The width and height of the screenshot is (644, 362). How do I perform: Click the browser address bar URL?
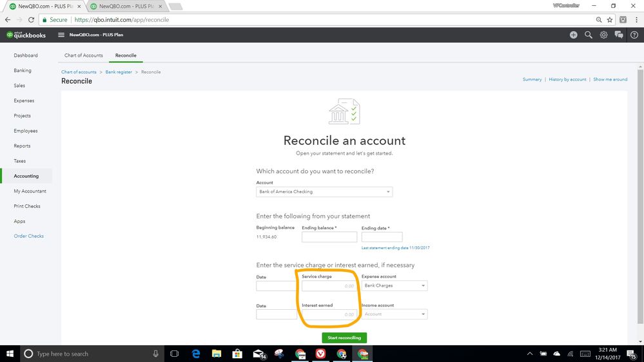coord(122,20)
